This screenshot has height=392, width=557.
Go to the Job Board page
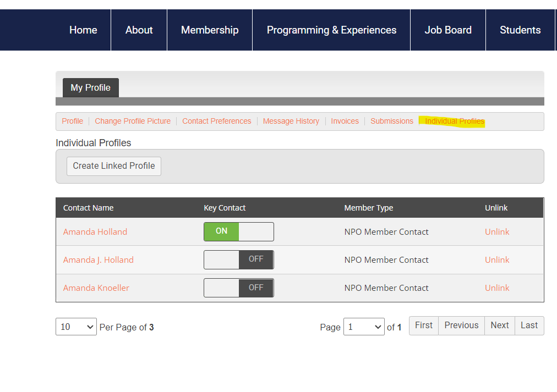click(448, 30)
